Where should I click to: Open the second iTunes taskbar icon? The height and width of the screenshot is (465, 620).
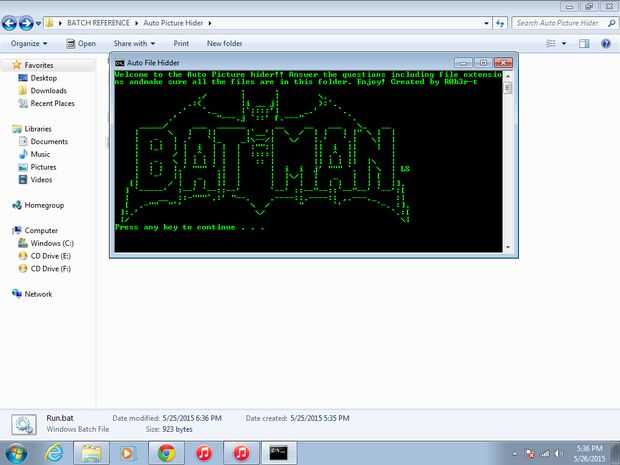coord(241,453)
